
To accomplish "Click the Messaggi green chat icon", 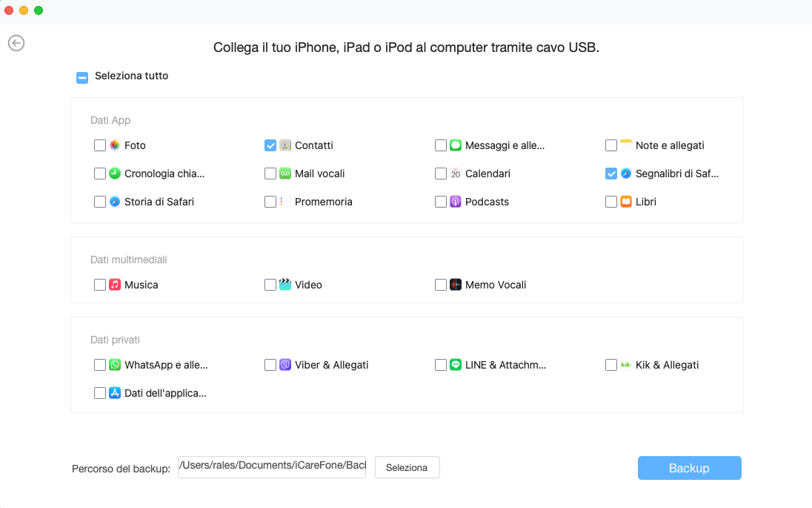I will coord(456,145).
